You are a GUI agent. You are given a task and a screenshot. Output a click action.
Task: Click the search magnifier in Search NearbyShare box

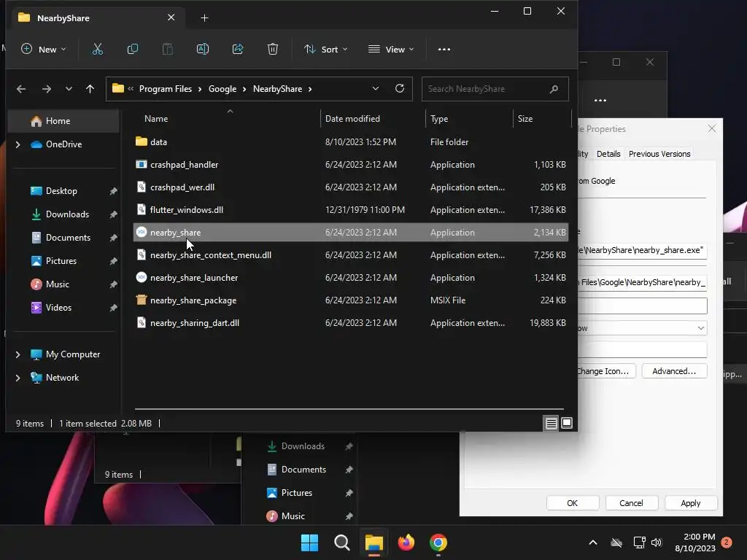click(554, 89)
